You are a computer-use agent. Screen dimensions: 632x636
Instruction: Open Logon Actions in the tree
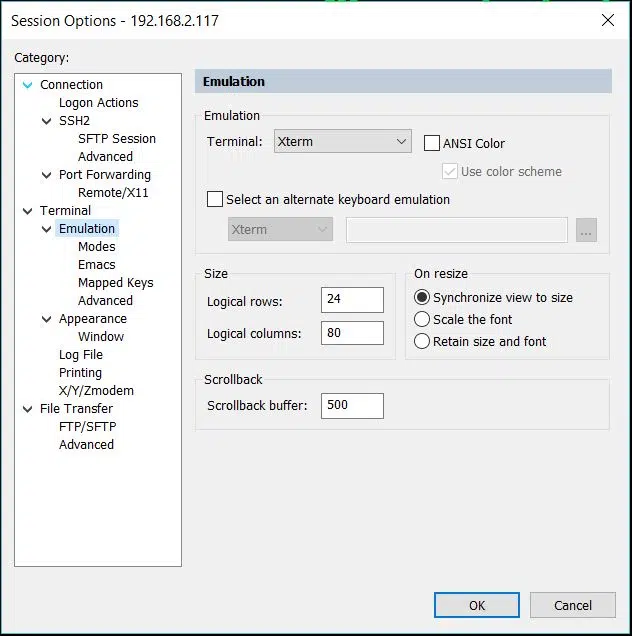(99, 103)
